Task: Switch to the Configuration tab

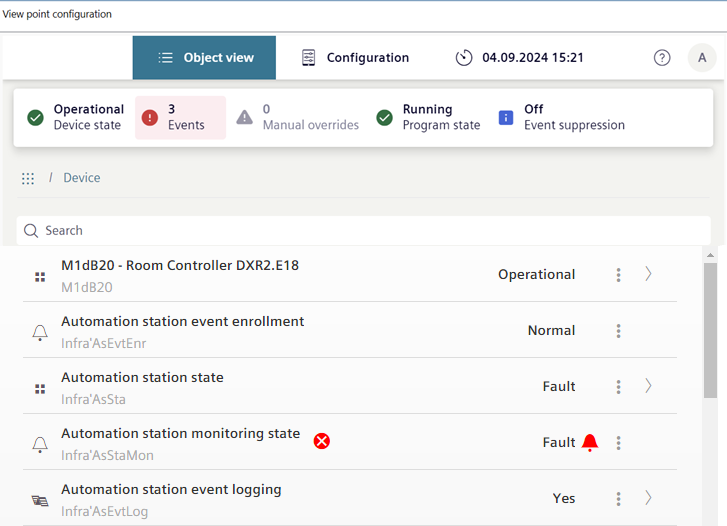Action: [356, 58]
